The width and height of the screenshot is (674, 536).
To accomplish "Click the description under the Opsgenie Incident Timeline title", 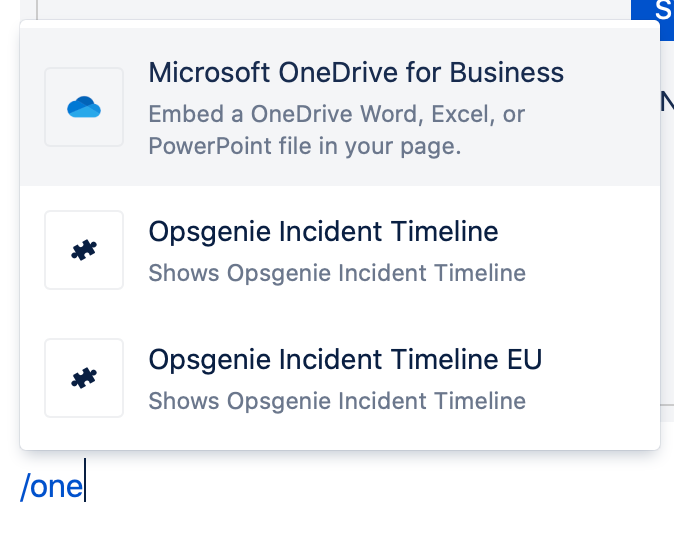I will click(337, 273).
